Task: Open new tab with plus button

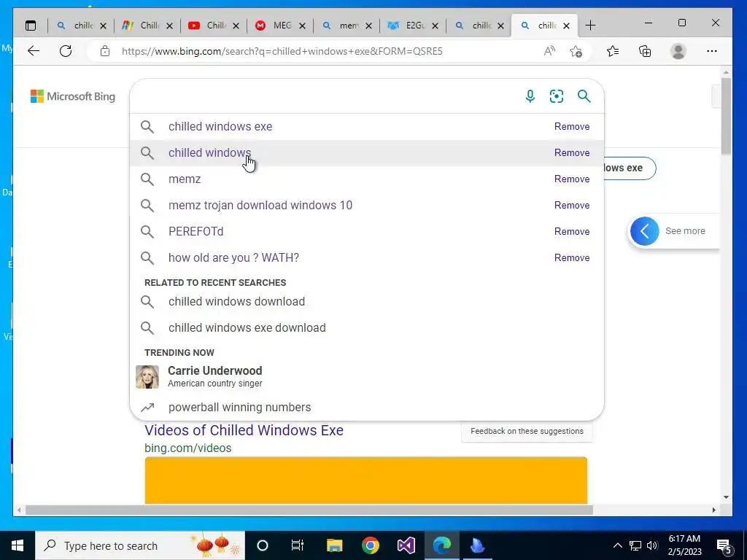Action: pos(590,26)
